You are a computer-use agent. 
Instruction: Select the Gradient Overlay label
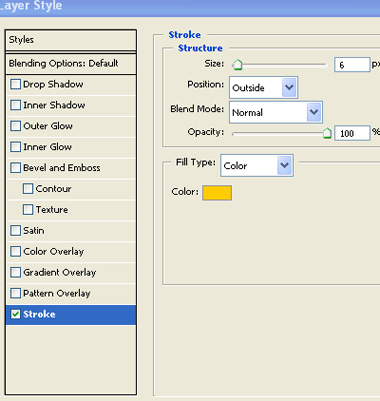coord(60,273)
